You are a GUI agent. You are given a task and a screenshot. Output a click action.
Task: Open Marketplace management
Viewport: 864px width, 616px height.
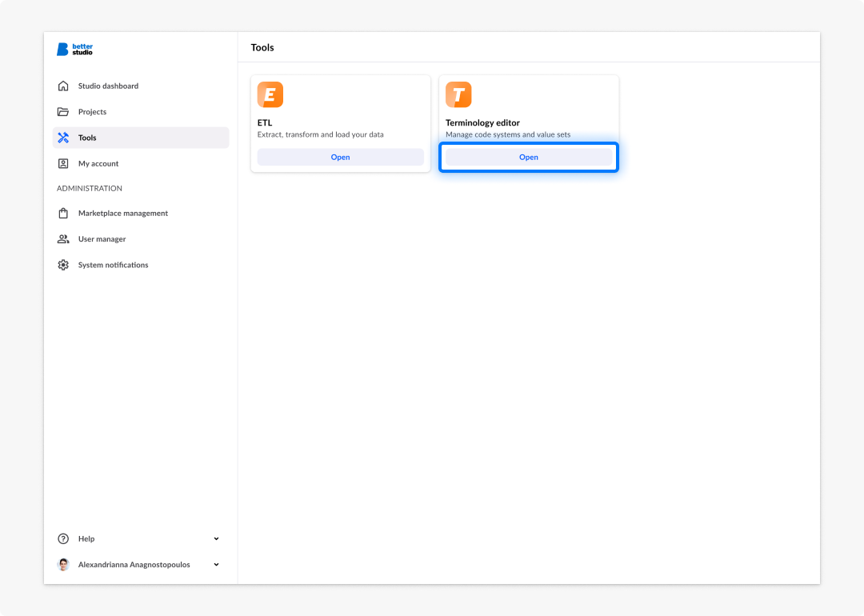tap(141, 214)
